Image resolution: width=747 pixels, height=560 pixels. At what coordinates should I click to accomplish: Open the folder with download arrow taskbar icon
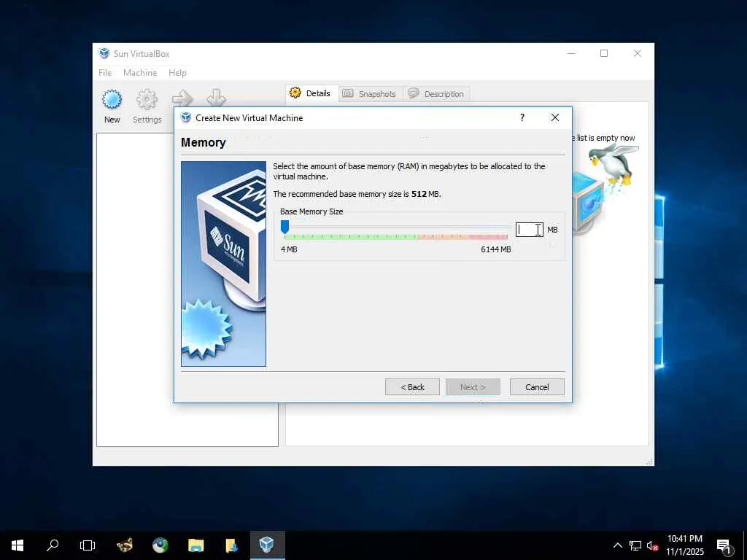[x=231, y=545]
